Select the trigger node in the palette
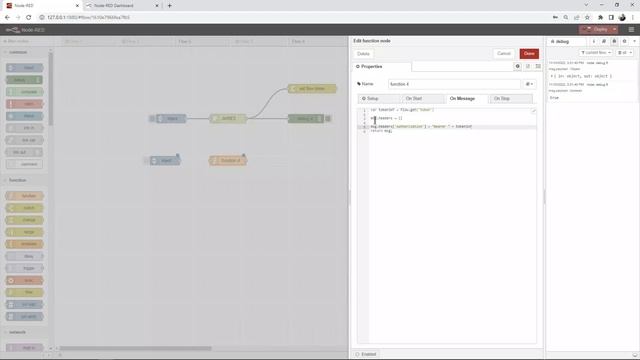Screen dimensions: 640x360 [24, 268]
